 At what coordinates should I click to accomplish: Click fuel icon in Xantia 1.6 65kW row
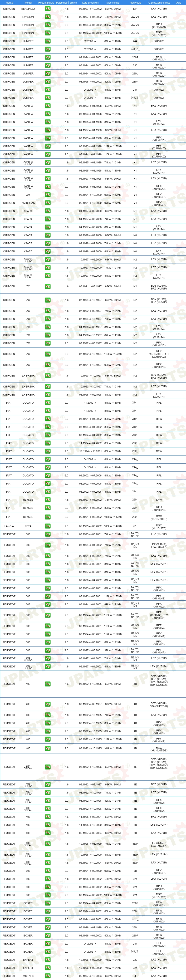click(x=48, y=106)
